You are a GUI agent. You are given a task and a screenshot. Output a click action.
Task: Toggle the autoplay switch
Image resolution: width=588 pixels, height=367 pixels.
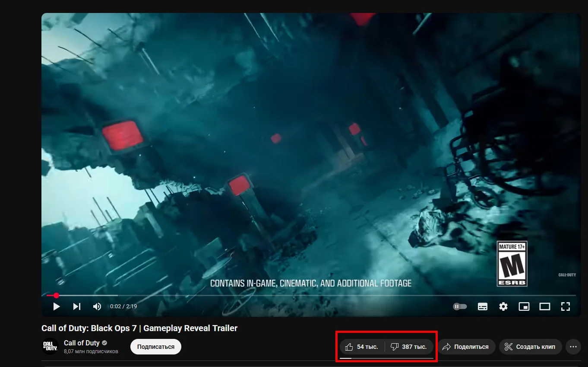tap(460, 306)
